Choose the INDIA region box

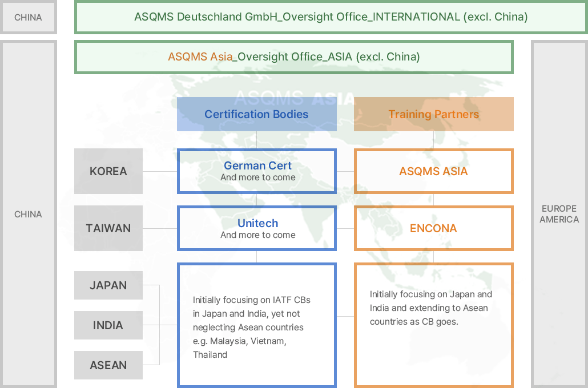tap(108, 325)
